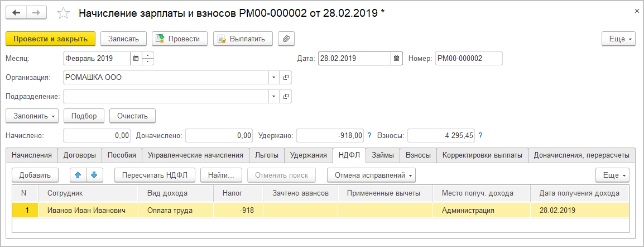Switch to the Взносы tab
This screenshot has width=644, height=247.
pyautogui.click(x=418, y=155)
